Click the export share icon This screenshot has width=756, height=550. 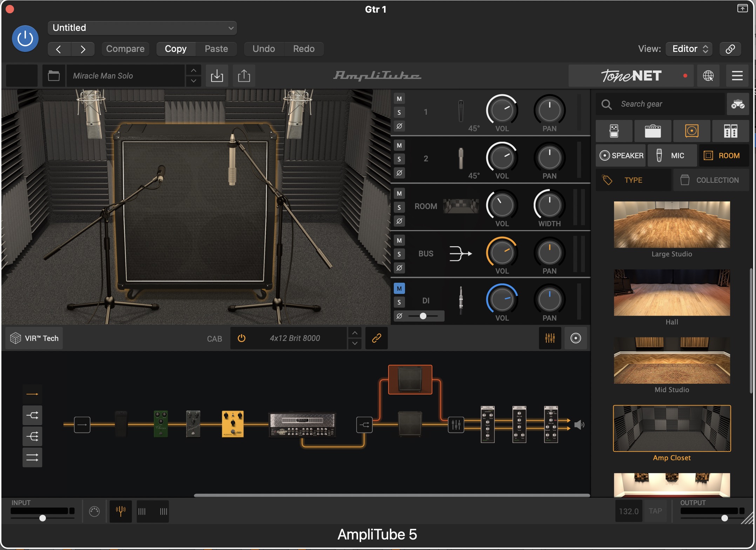tap(244, 76)
